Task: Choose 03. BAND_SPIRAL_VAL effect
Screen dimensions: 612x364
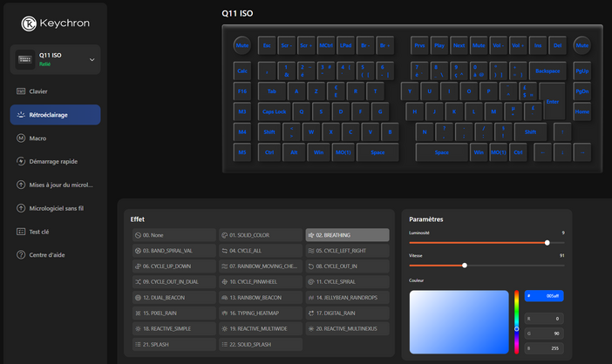Action: pyautogui.click(x=174, y=251)
